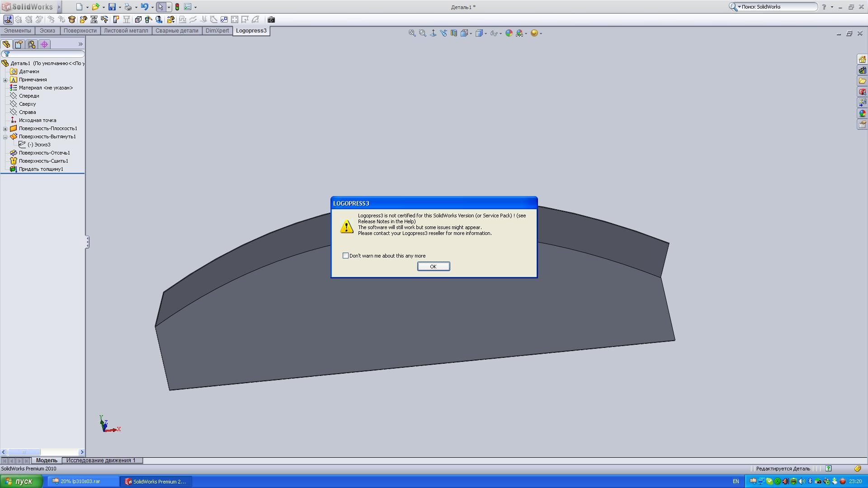The height and width of the screenshot is (488, 868).
Task: Click the feature tree filter field
Action: tap(43, 54)
